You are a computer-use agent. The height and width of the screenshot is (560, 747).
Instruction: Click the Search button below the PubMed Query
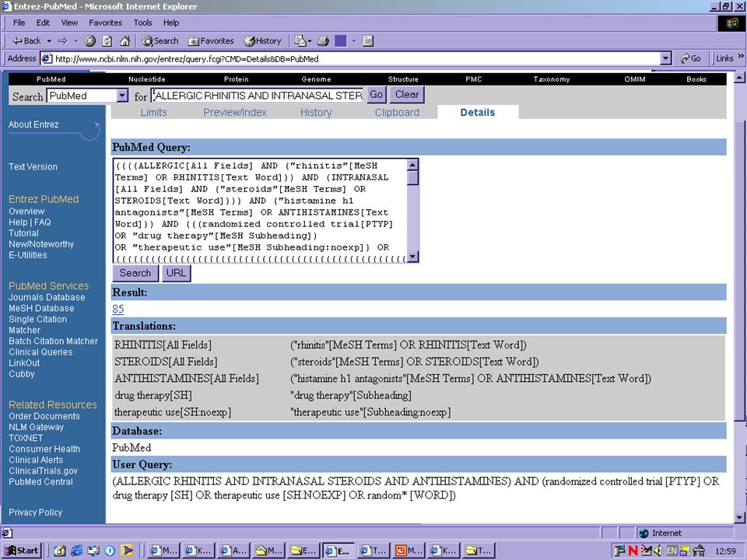[135, 273]
